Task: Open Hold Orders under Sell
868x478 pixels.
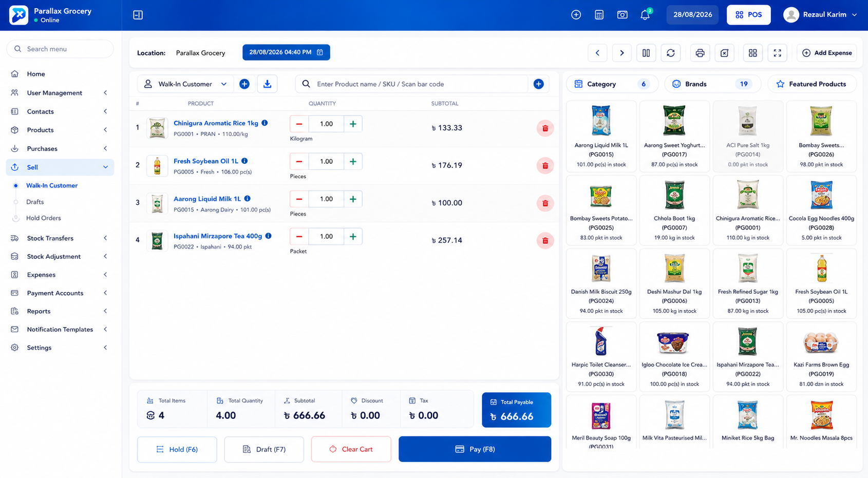Action: point(44,218)
